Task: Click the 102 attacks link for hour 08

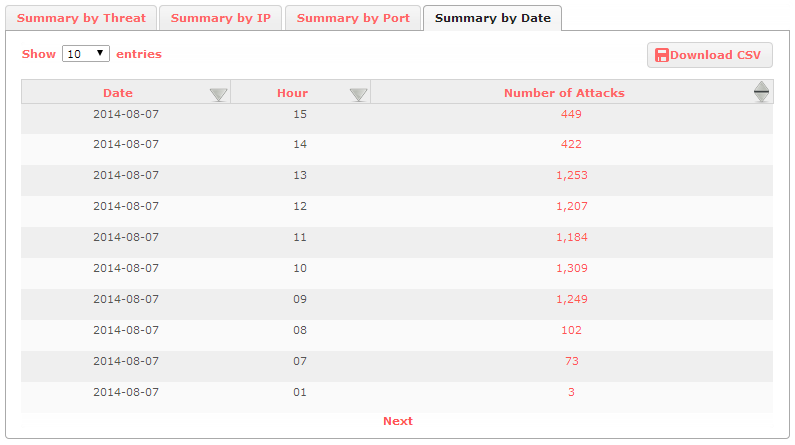Action: (x=571, y=331)
